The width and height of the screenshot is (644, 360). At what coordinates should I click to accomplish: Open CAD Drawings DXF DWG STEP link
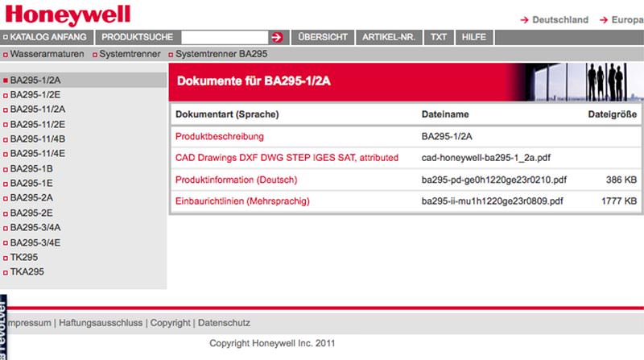[287, 158]
